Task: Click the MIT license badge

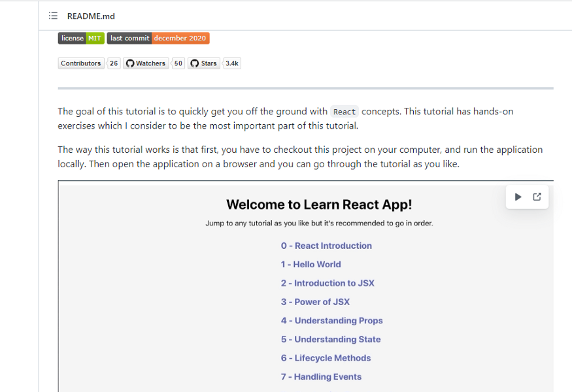Action: [81, 39]
